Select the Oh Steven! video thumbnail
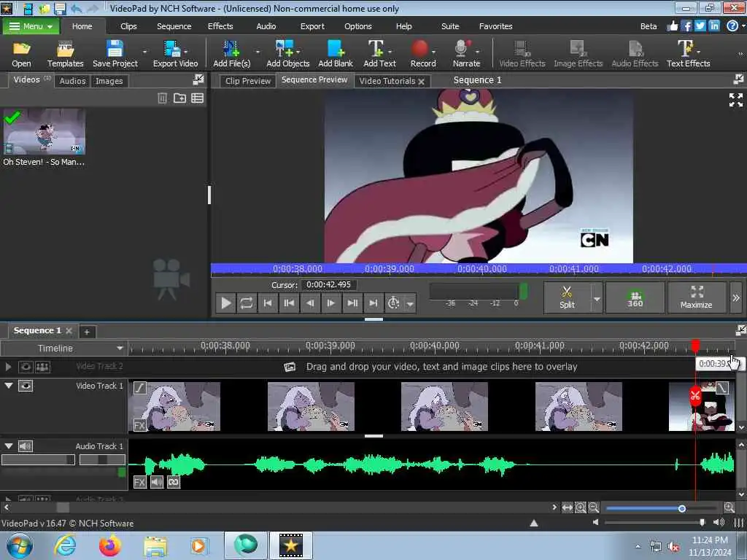 44,131
